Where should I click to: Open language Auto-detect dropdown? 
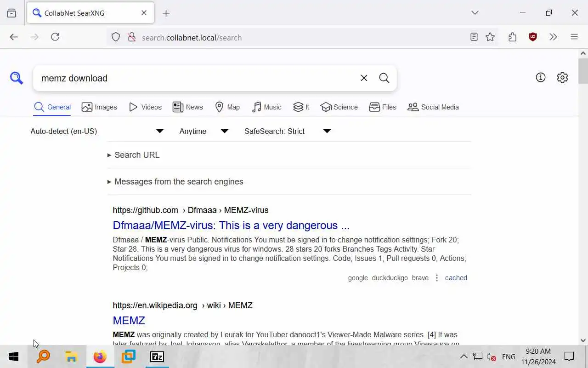[97, 131]
